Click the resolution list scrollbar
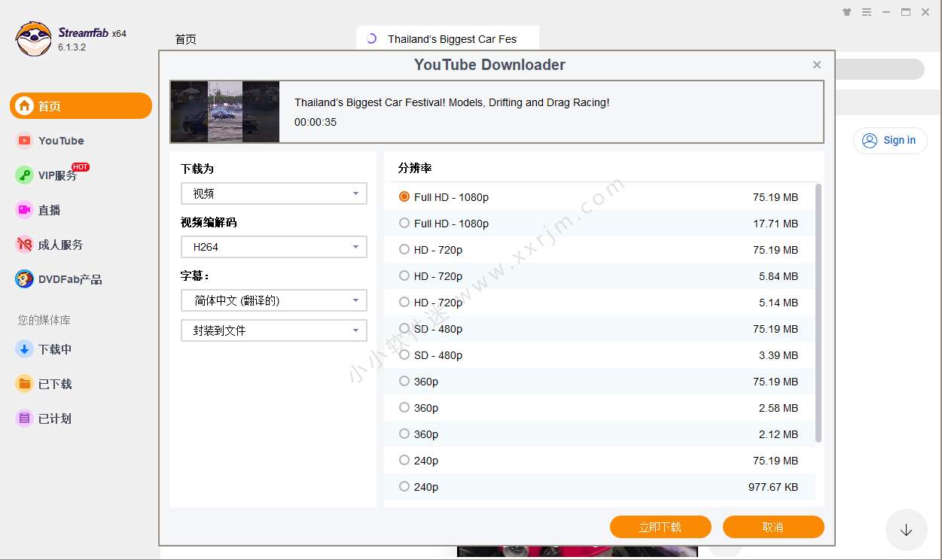Image resolution: width=942 pixels, height=560 pixels. point(819,312)
